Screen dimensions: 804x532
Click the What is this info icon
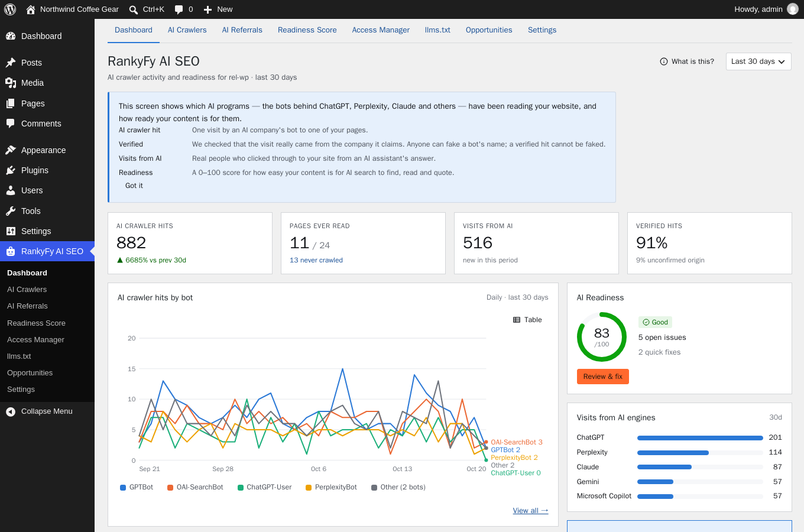point(664,61)
